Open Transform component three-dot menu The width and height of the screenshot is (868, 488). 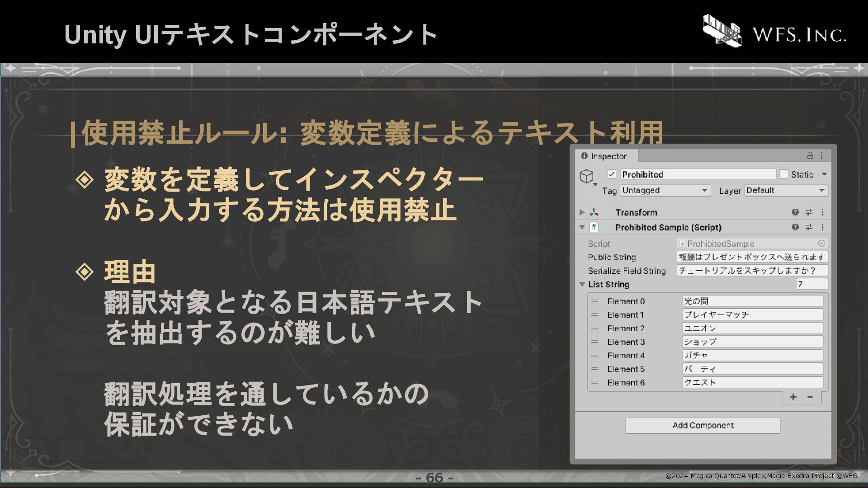822,212
